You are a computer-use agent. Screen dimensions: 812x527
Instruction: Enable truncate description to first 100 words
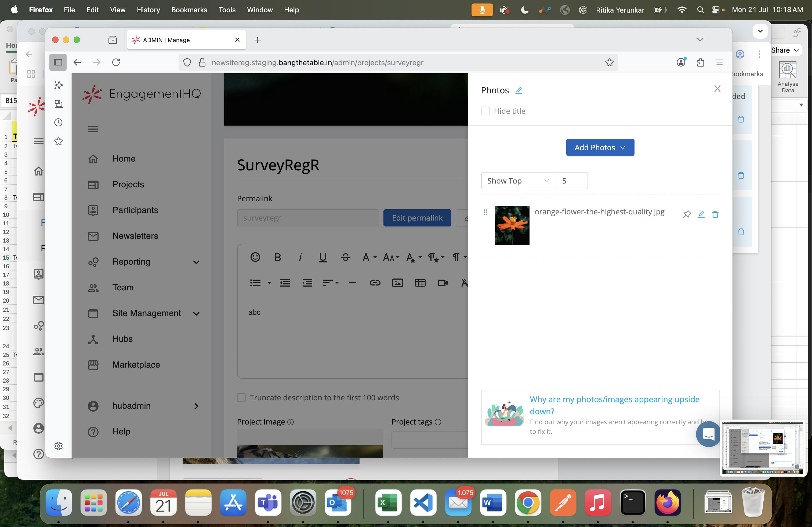tap(242, 397)
